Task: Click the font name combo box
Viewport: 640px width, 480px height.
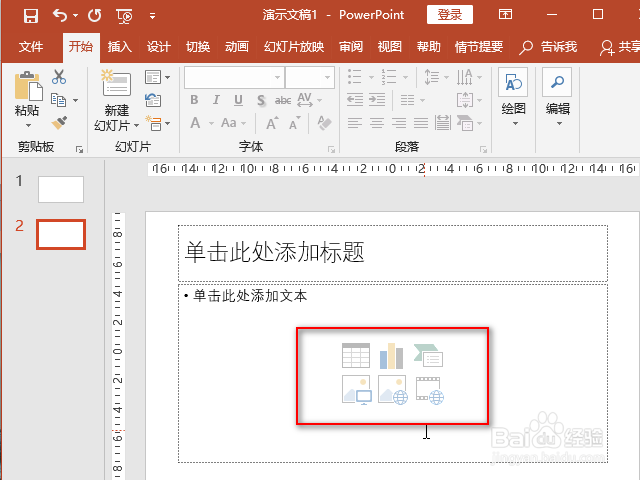Action: (234, 77)
